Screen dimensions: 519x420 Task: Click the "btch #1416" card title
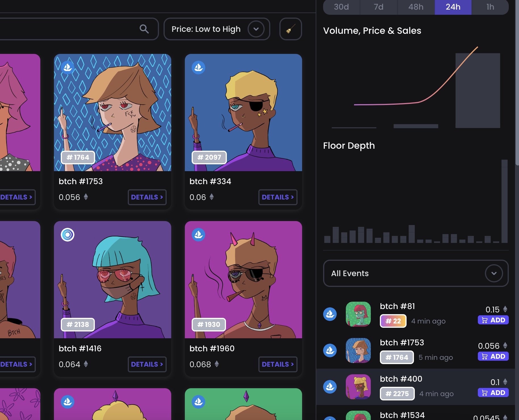click(x=80, y=348)
